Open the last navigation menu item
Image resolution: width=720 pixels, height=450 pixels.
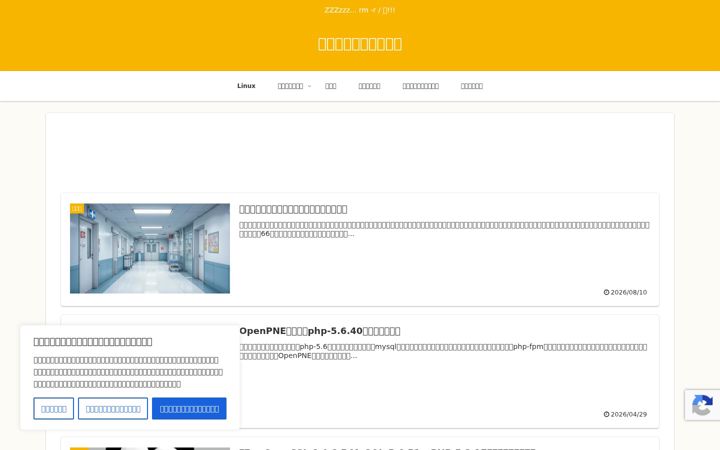472,86
